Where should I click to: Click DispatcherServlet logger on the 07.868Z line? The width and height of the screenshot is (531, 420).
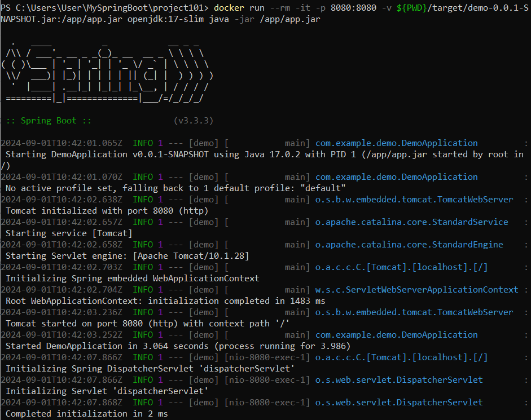(399, 403)
